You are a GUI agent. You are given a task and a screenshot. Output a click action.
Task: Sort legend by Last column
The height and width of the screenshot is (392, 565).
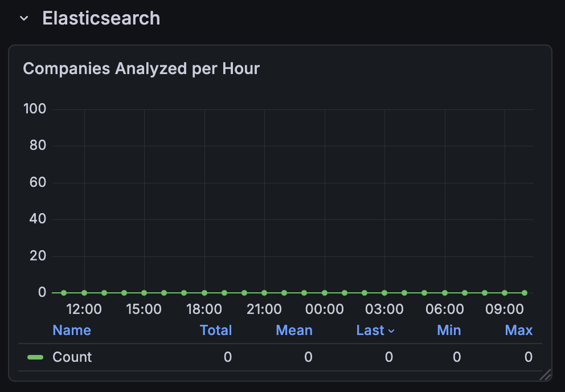pos(375,330)
